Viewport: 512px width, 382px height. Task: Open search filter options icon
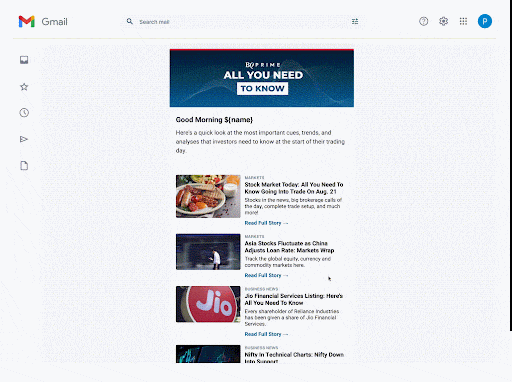pos(355,21)
